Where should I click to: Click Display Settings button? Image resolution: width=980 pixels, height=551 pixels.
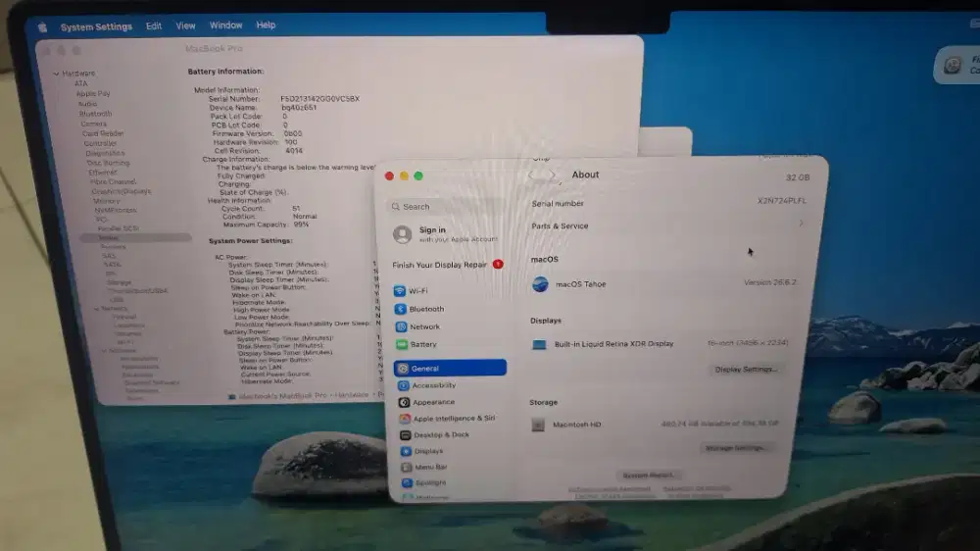746,369
